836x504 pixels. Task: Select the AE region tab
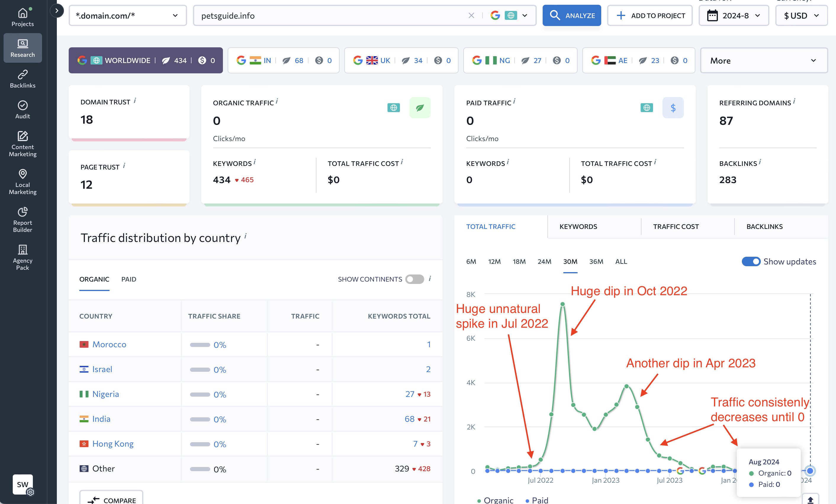click(x=639, y=60)
